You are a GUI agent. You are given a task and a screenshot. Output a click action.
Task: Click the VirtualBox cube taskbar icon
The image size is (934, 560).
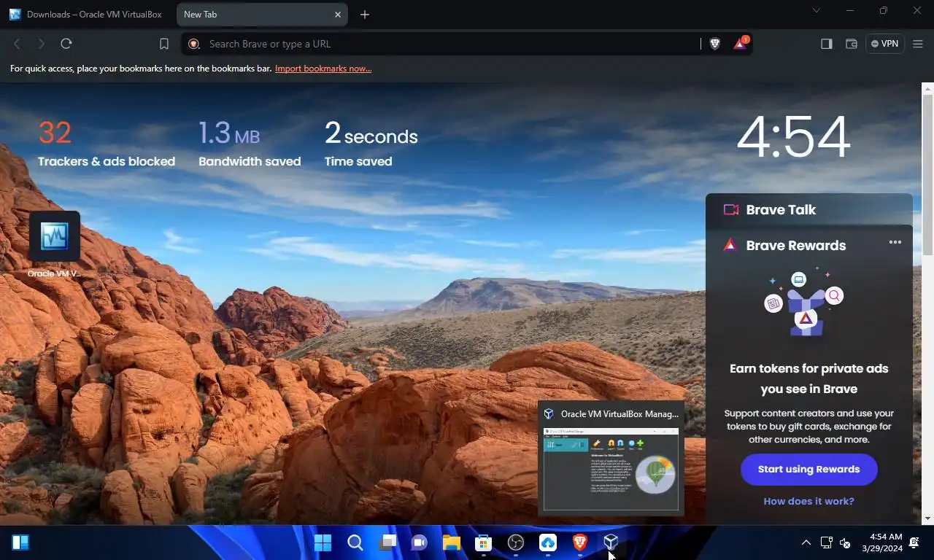tap(611, 542)
